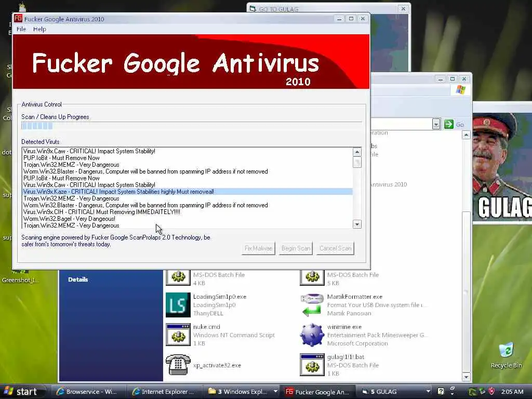The image size is (532, 399).
Task: Click the red shield security tray icon
Action: (491, 392)
